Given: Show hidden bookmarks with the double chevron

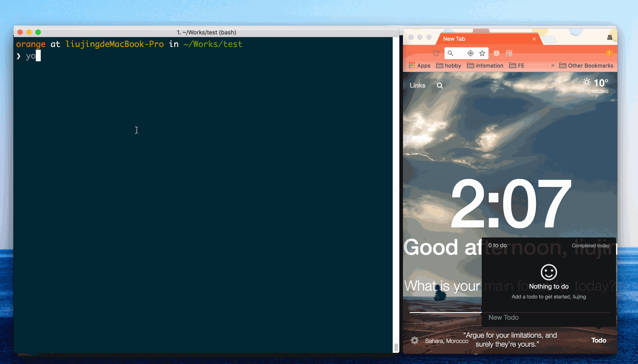Looking at the screenshot, I should coord(552,65).
